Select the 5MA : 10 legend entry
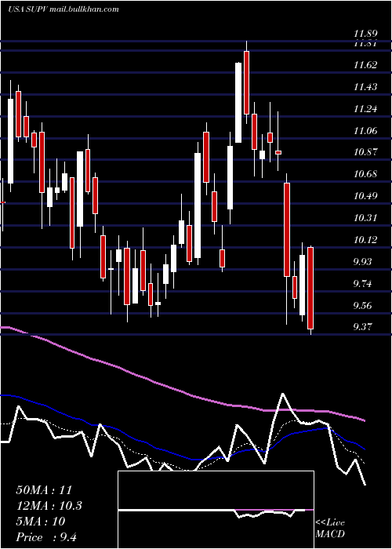 coord(41,522)
